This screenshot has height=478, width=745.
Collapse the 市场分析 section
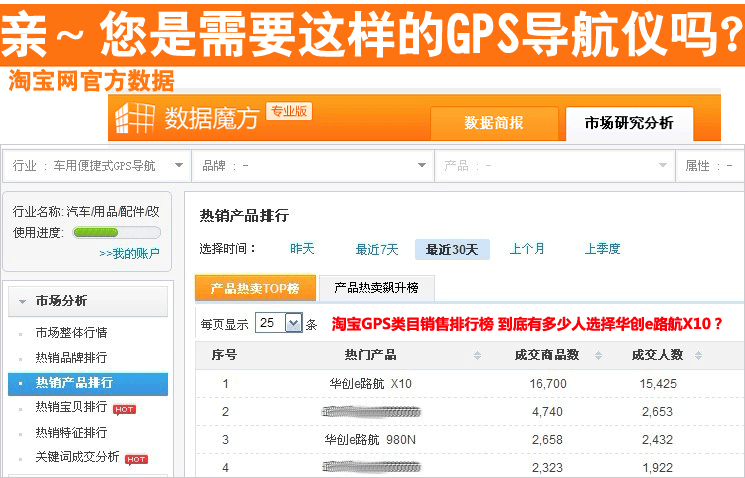tap(88, 301)
